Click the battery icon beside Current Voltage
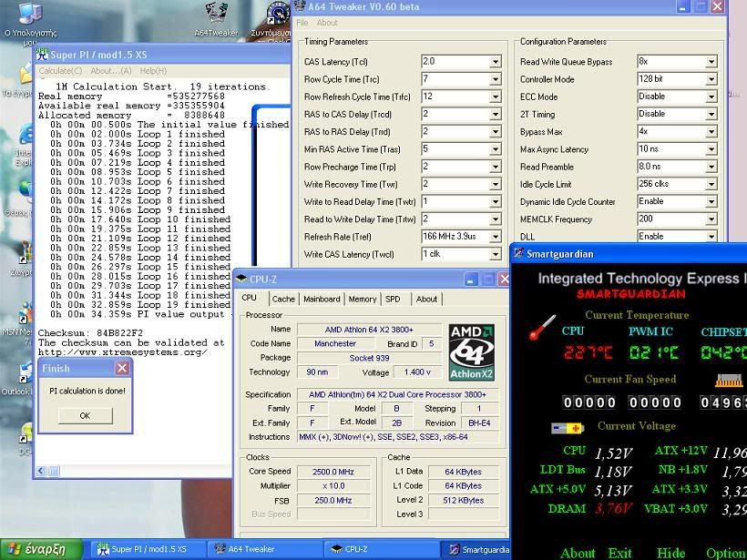 coord(568,428)
